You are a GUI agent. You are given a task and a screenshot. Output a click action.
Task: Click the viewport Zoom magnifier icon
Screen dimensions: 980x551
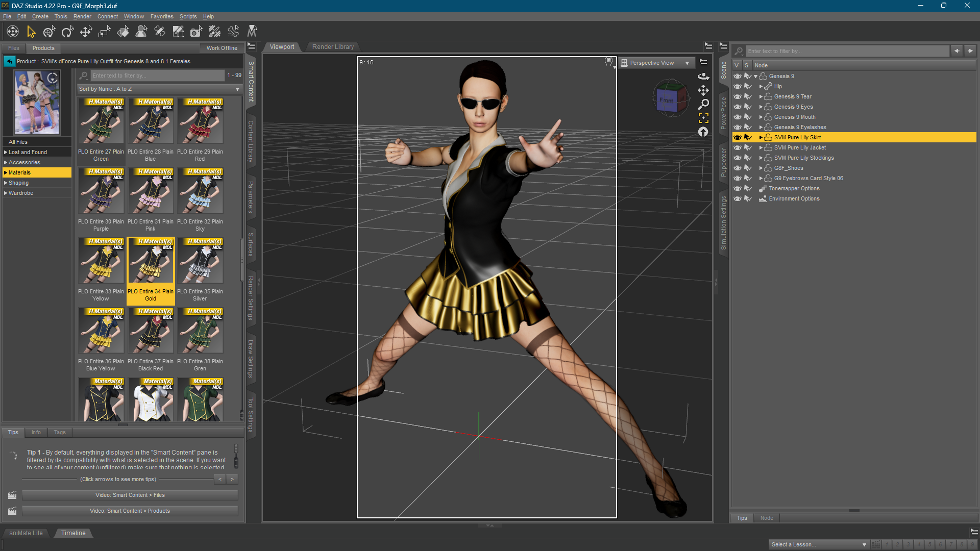703,105
